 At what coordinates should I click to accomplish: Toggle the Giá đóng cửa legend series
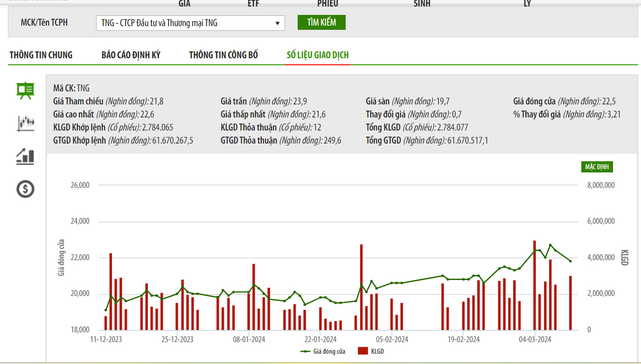(x=324, y=351)
